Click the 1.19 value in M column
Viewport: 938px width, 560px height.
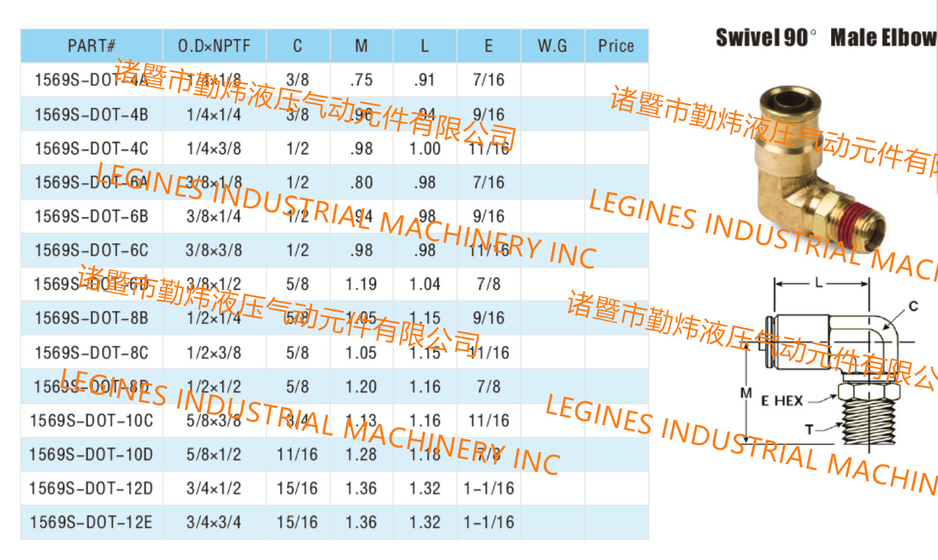click(x=361, y=285)
